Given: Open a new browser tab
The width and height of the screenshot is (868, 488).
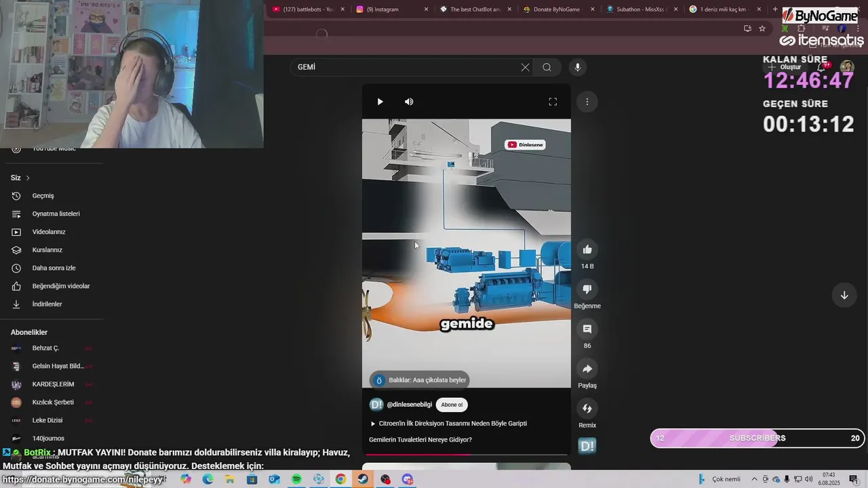Looking at the screenshot, I should coord(776,9).
